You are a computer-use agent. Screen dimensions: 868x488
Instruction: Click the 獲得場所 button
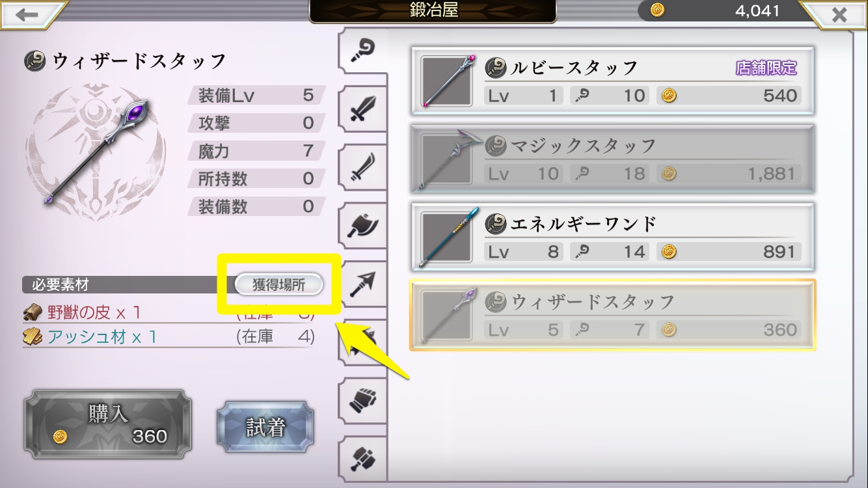[x=278, y=284]
